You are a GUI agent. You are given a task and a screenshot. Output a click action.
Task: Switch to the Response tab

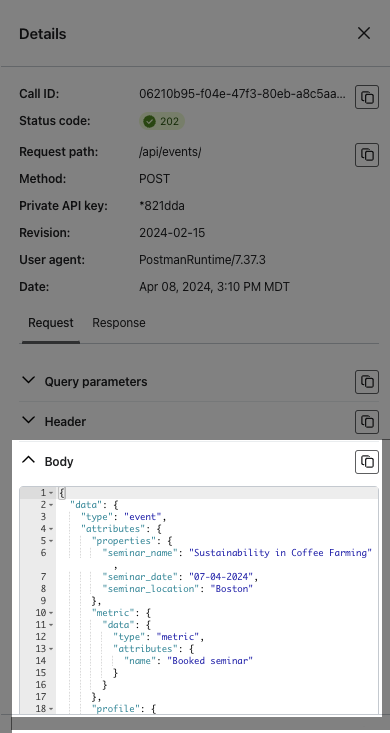point(119,323)
